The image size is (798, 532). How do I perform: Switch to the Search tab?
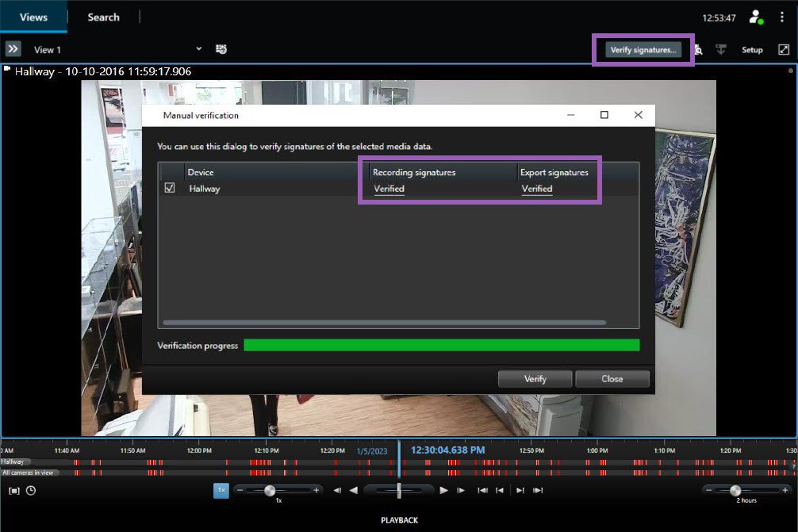point(104,17)
